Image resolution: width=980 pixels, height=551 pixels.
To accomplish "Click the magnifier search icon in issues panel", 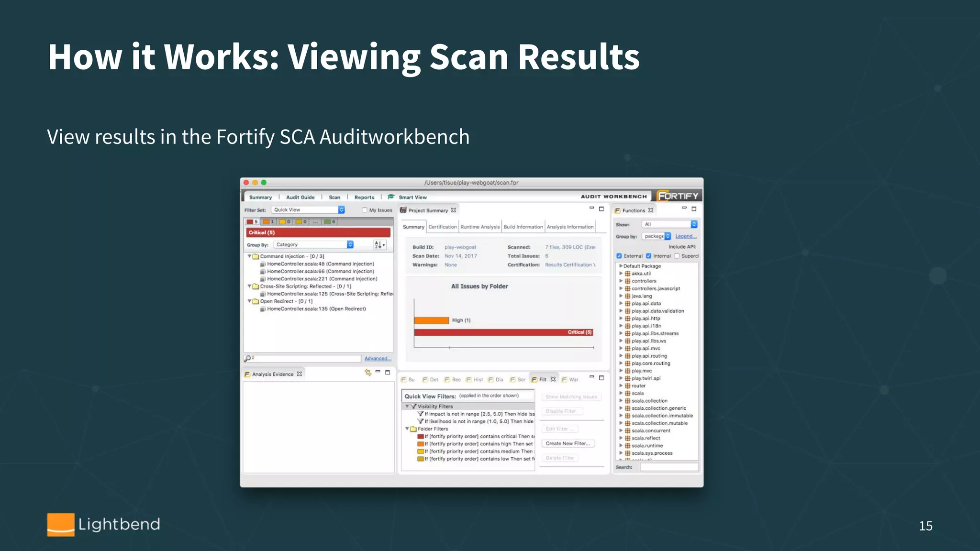I will (x=247, y=358).
